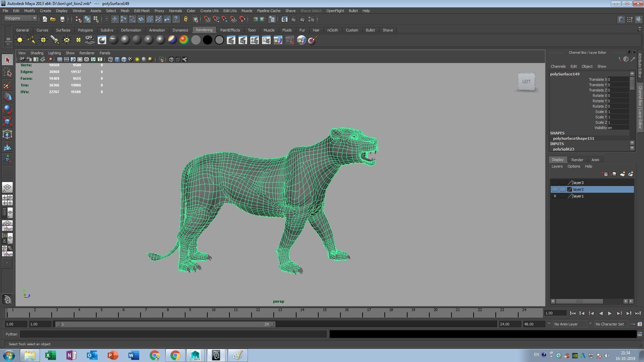This screenshot has width=644, height=362.
Task: Click the Translate X value field
Action: click(x=618, y=79)
